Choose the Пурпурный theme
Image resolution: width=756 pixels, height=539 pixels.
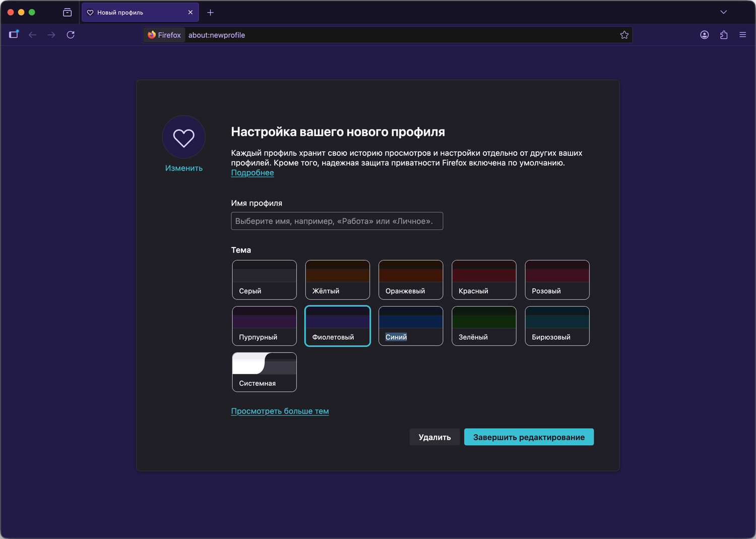pos(265,326)
